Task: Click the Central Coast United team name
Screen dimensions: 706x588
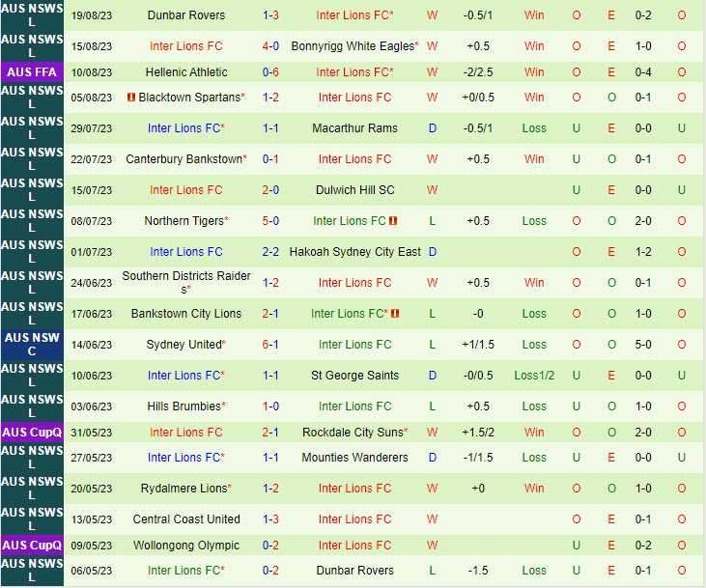Action: 186,519
